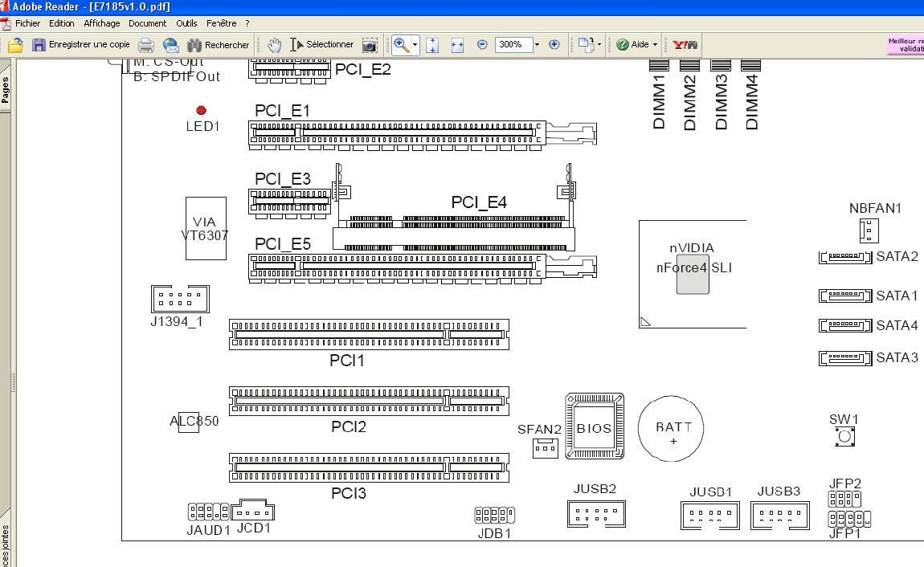Open the zoom percentage dropdown arrow

pos(537,45)
